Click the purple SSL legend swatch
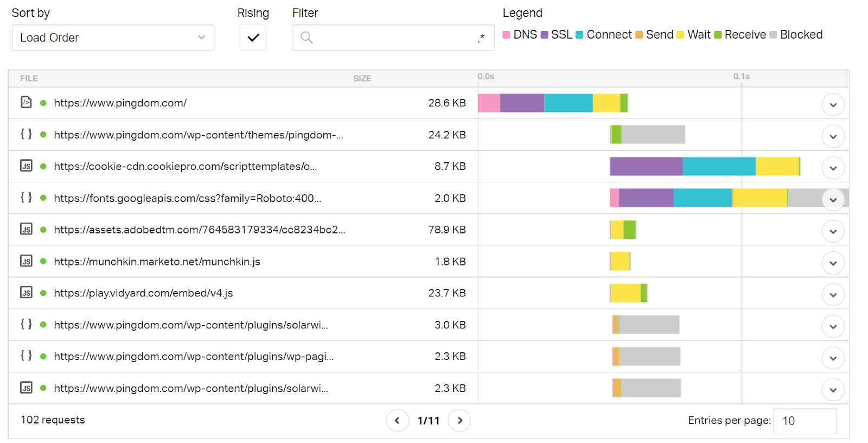 544,35
